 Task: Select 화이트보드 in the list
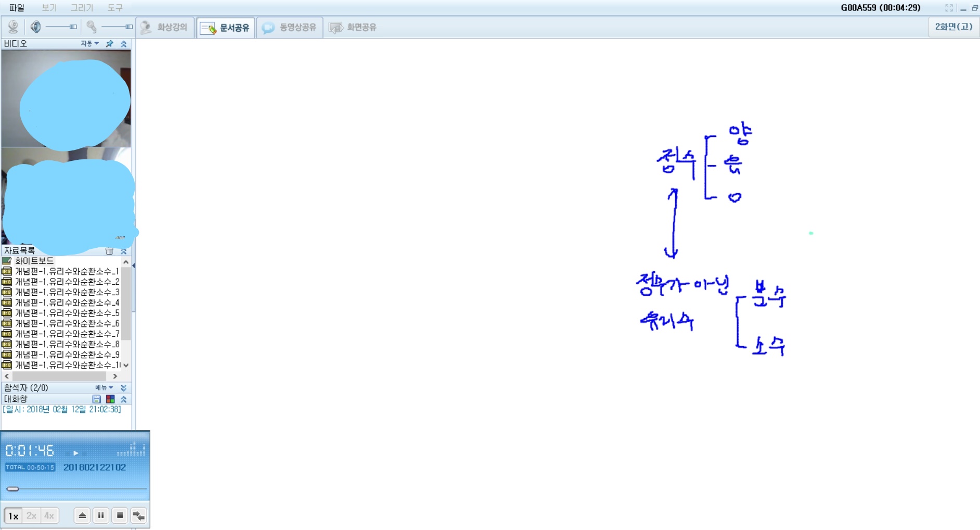34,261
